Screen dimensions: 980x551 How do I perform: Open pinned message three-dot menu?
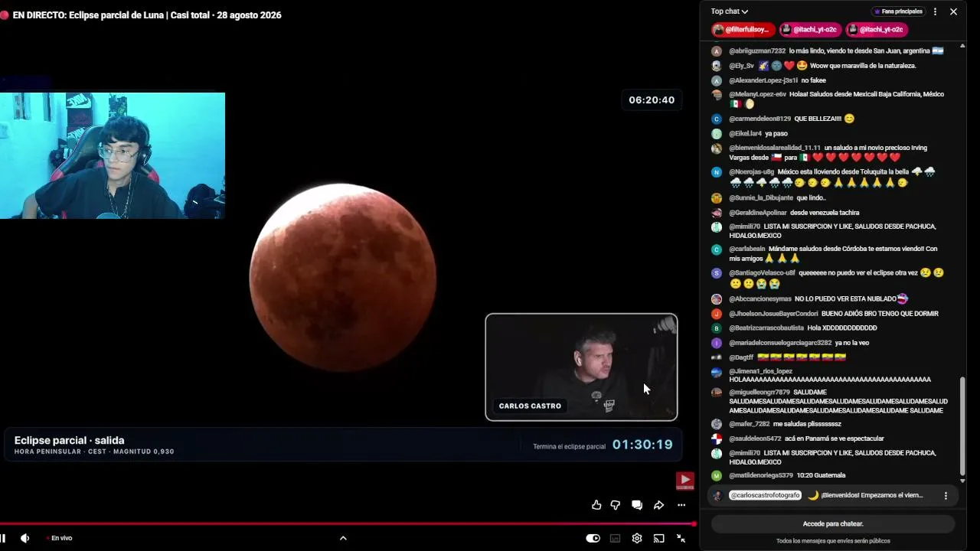[946, 496]
